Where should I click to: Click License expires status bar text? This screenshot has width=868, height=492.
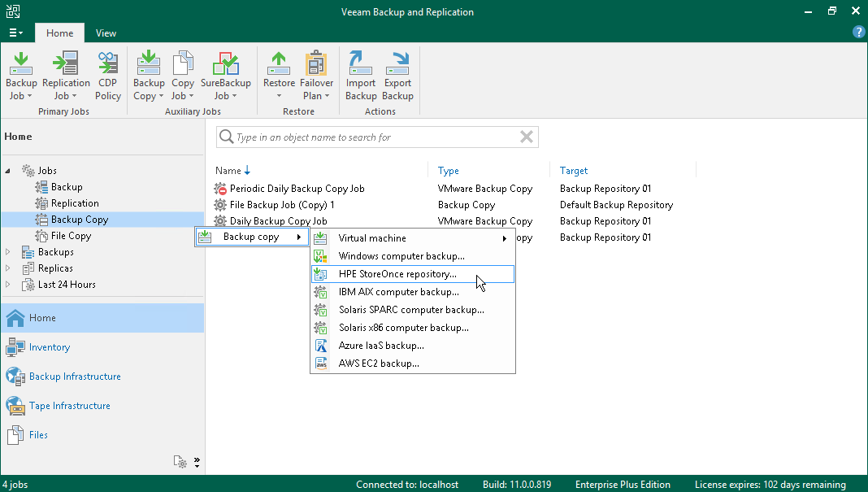pyautogui.click(x=770, y=484)
